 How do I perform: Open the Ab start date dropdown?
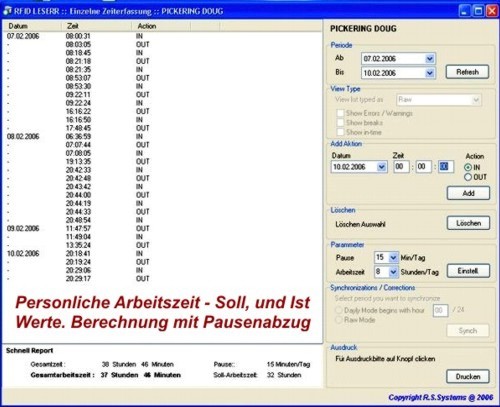[430, 59]
